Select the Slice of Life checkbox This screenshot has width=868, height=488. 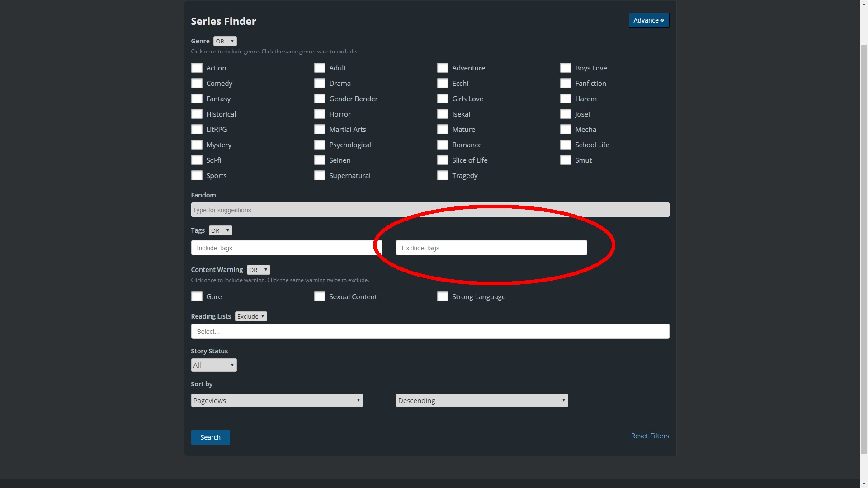pyautogui.click(x=443, y=160)
